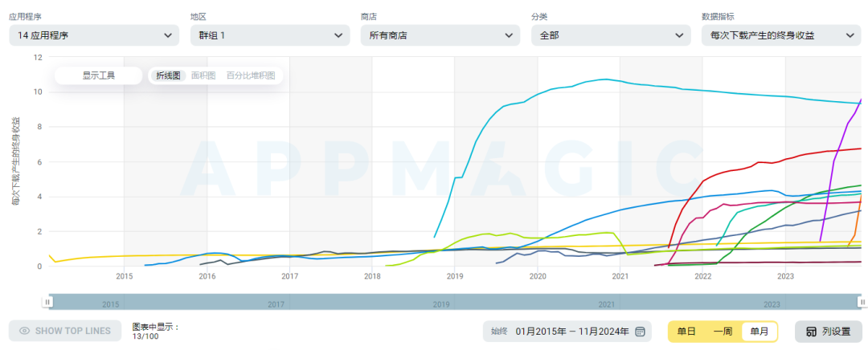
Task: Click the SHOW TOP LINES button
Action: click(x=65, y=332)
